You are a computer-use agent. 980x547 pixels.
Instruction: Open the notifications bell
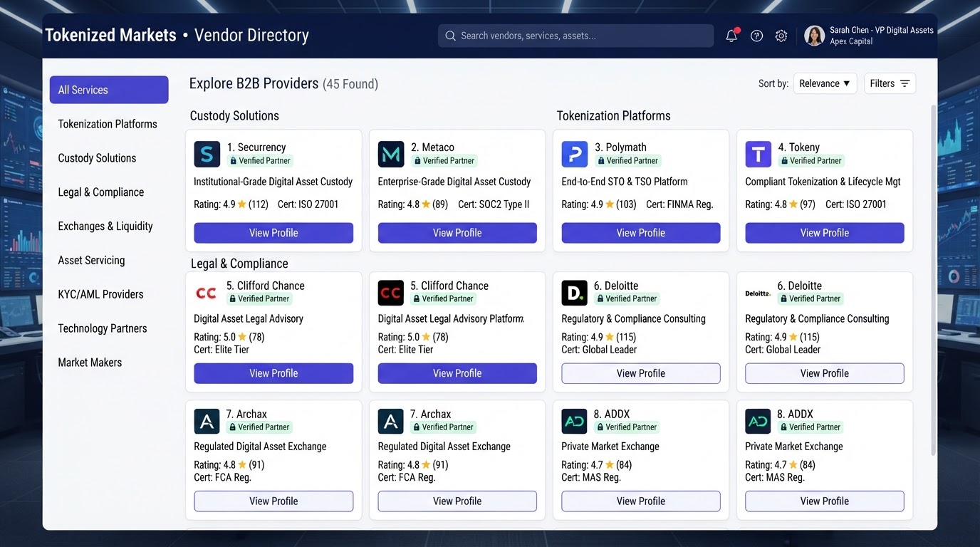pos(731,36)
